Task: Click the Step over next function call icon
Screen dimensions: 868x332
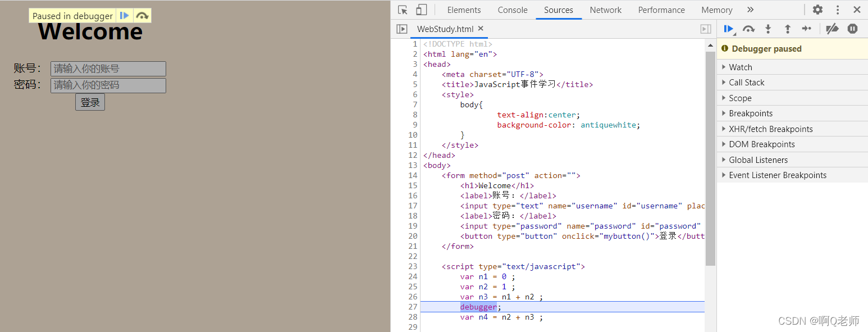Action: point(748,29)
